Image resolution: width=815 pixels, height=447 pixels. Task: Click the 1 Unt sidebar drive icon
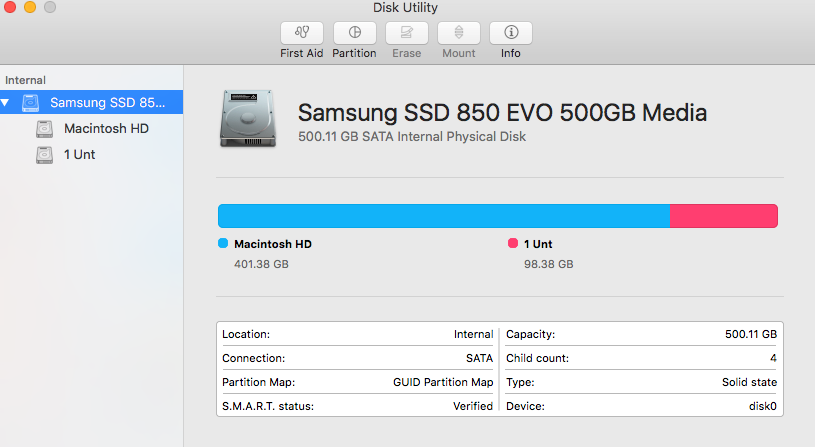[x=44, y=154]
